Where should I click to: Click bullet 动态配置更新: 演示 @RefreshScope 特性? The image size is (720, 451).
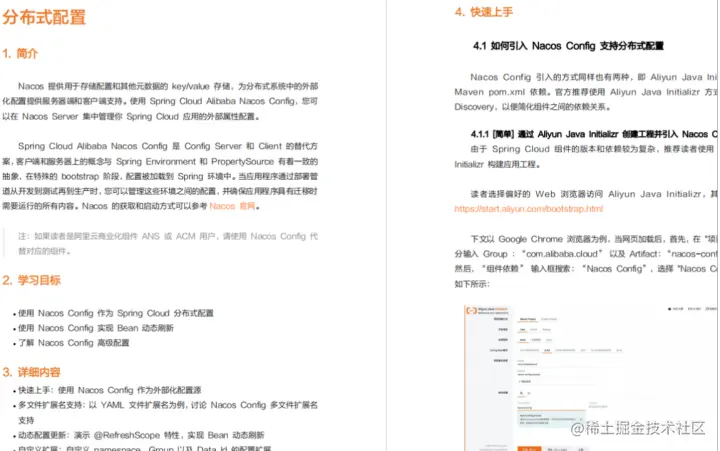point(141,435)
